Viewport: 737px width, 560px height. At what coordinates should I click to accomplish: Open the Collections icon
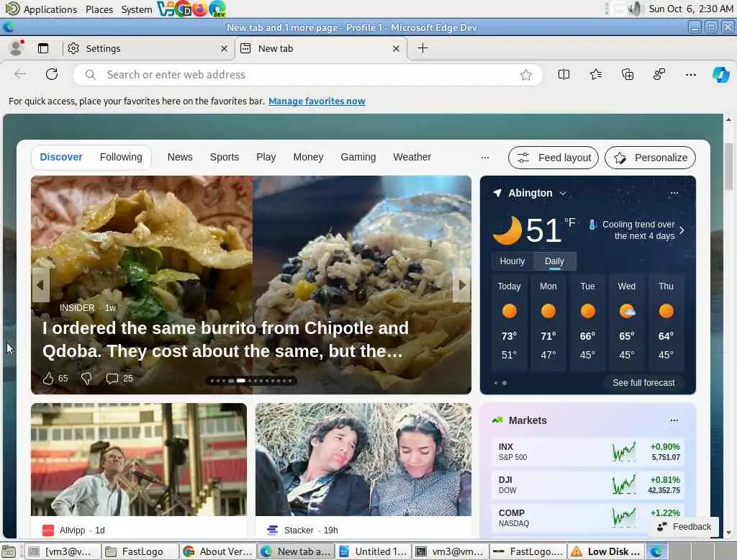pos(628,74)
